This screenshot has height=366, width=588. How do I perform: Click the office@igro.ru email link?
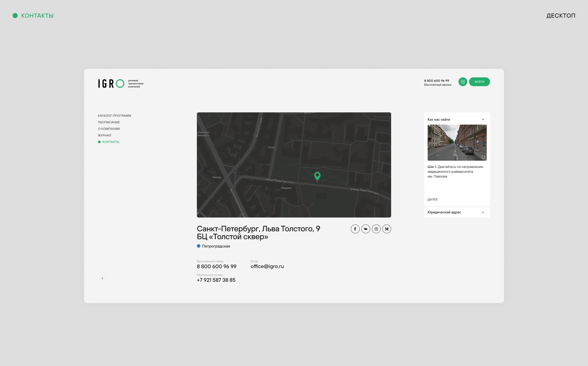[x=267, y=266]
